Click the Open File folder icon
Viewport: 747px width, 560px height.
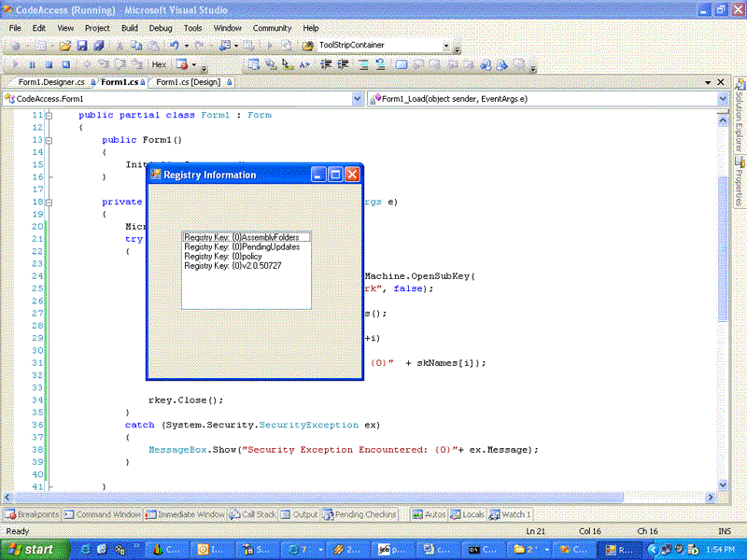[65, 45]
